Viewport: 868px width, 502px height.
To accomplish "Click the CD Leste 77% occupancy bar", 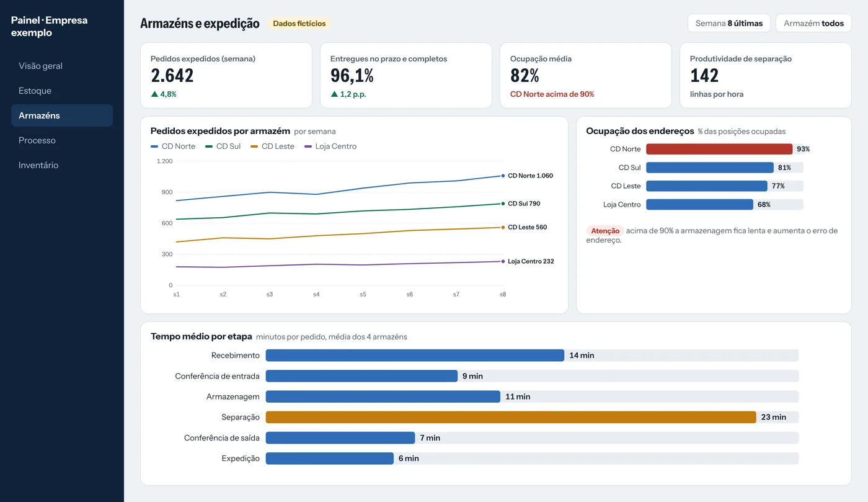I will [x=707, y=186].
